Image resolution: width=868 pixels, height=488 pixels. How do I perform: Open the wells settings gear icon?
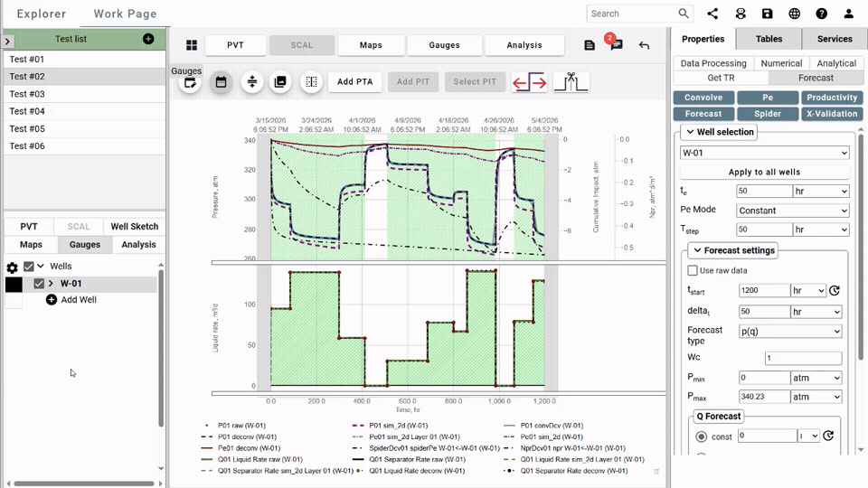click(12, 267)
